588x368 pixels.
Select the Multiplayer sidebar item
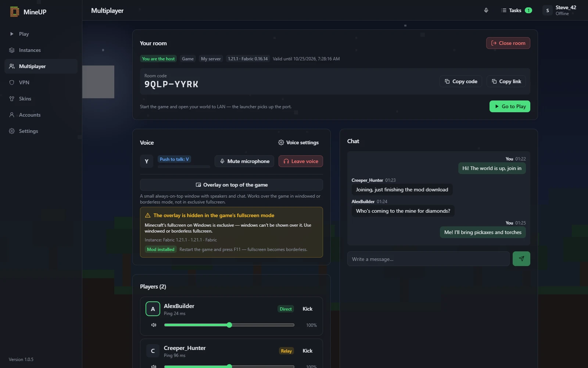pyautogui.click(x=41, y=66)
